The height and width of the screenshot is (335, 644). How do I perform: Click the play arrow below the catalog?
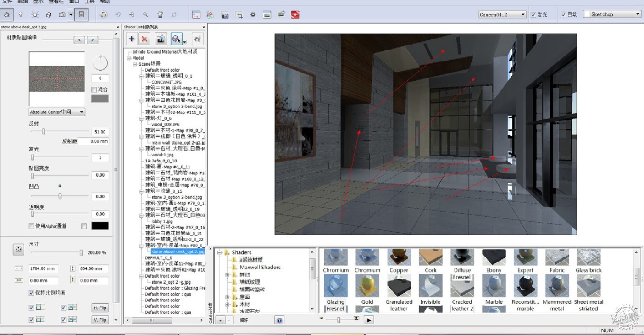369,320
